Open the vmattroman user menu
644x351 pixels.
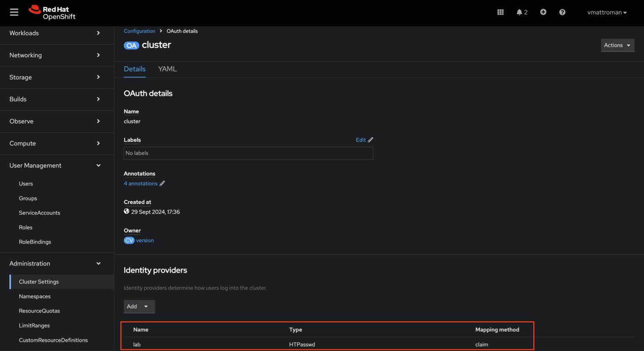pos(607,12)
